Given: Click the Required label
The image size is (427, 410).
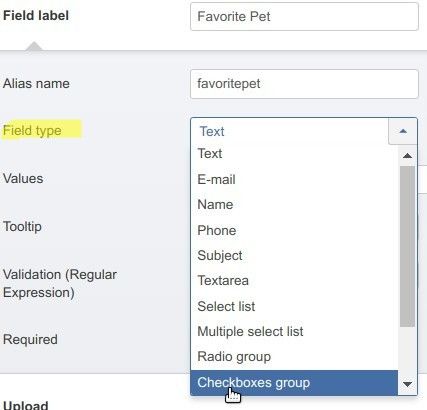Looking at the screenshot, I should coord(30,339).
